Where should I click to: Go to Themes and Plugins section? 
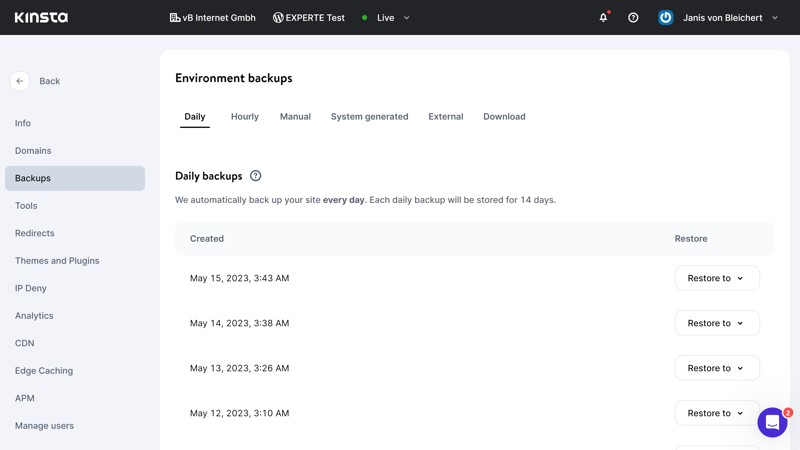pos(57,261)
